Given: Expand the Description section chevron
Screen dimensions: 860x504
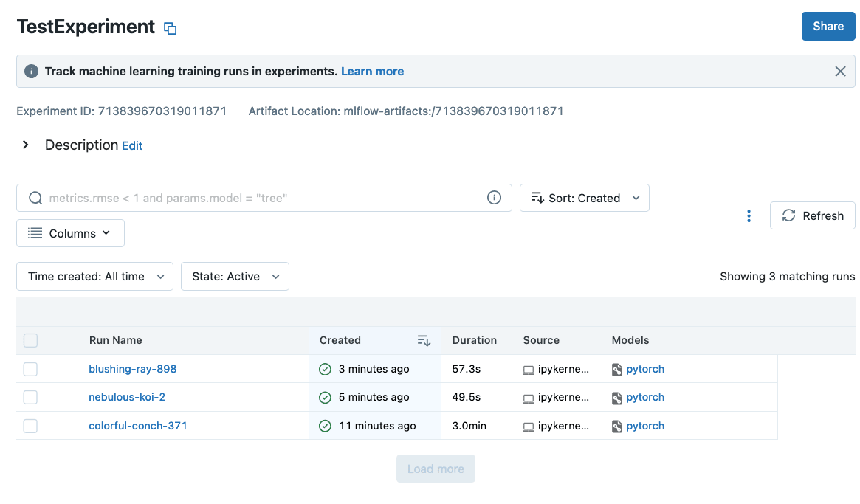Looking at the screenshot, I should (x=25, y=145).
